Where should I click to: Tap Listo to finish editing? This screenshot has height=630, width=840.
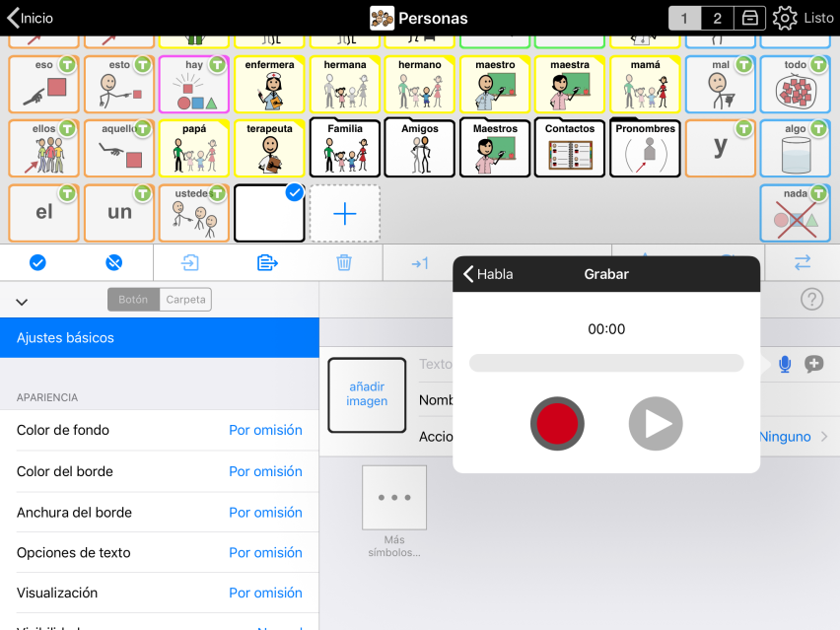tap(818, 18)
